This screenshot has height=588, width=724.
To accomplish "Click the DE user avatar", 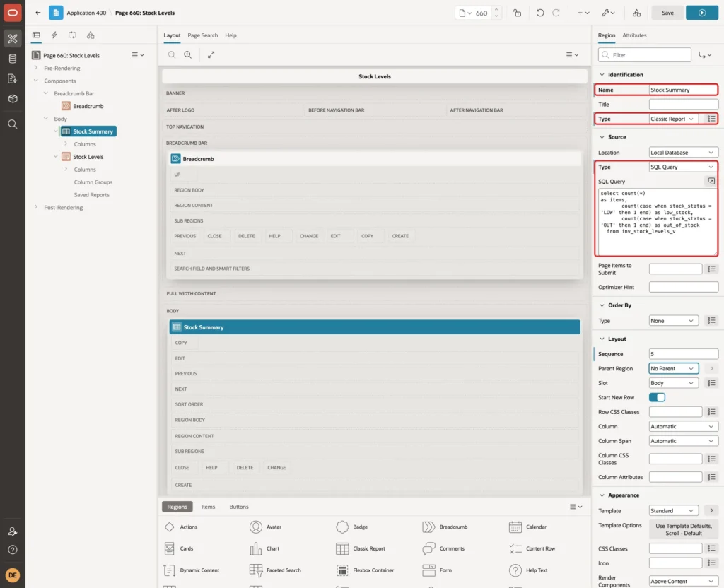I will tap(13, 575).
